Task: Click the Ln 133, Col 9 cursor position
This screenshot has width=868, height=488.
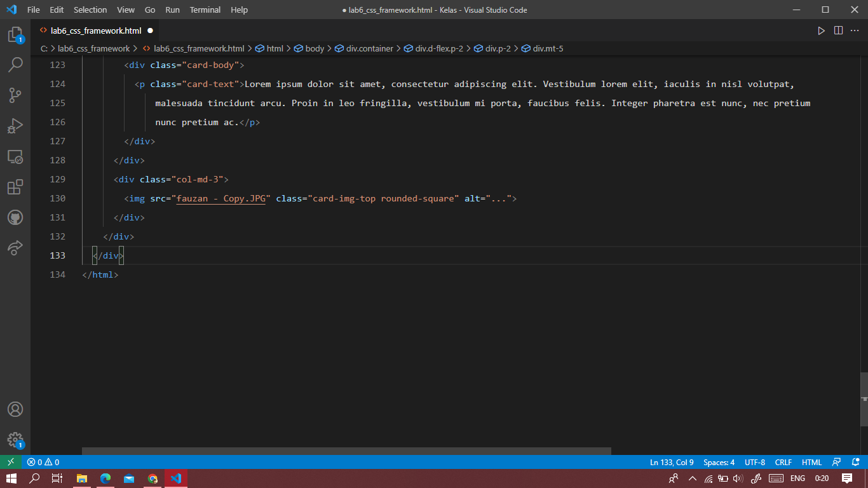Action: (x=672, y=462)
